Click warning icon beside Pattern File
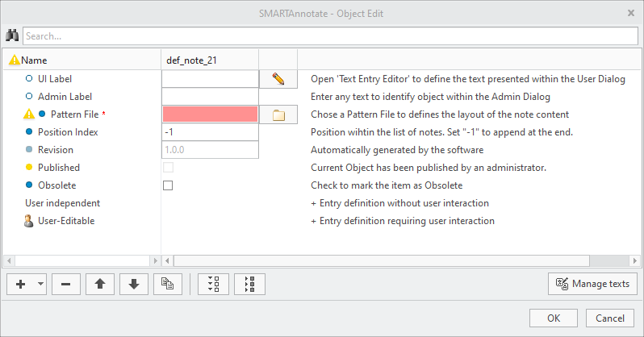Screen dimensions: 644x337 29,114
